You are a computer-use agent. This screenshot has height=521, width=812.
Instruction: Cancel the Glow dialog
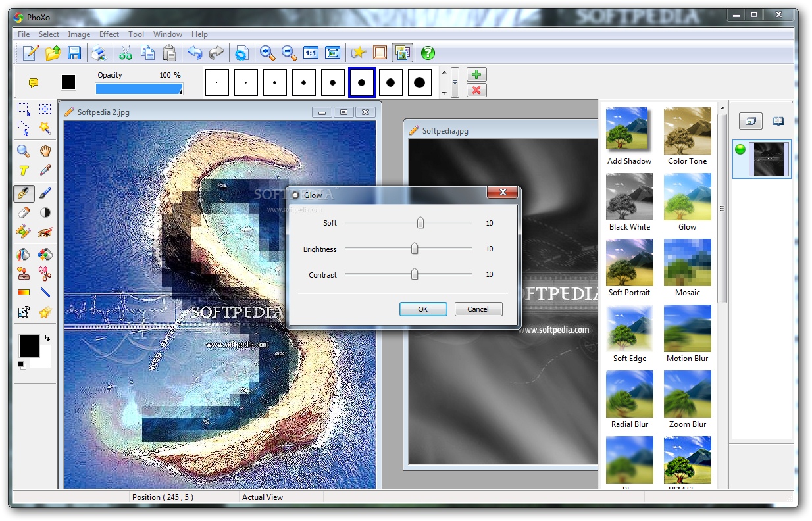[x=478, y=309]
